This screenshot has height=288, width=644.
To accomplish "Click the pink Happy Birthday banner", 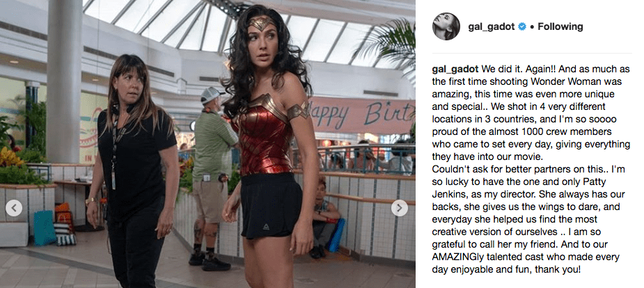I will coord(361,115).
